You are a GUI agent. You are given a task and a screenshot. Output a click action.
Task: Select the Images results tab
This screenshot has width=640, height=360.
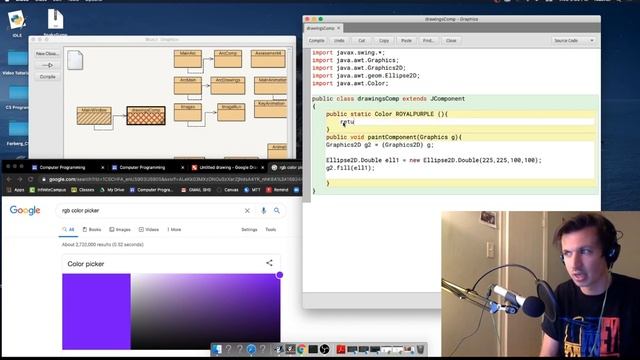coord(120,230)
